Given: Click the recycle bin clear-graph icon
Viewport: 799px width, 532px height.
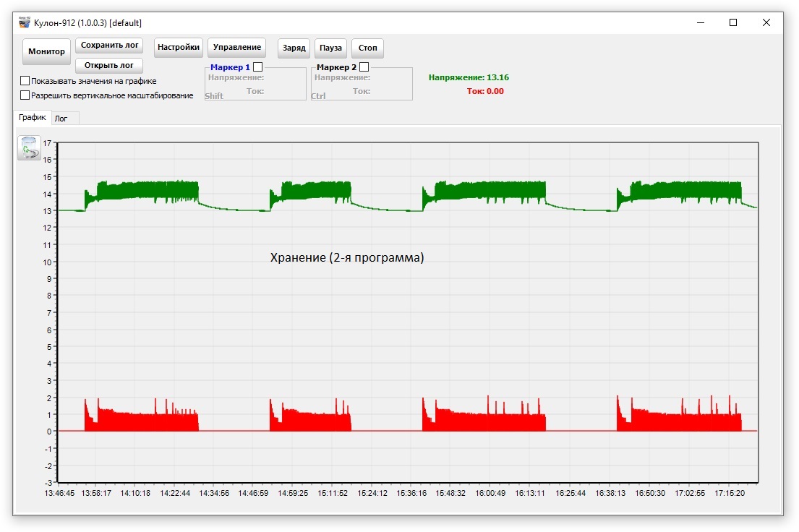Looking at the screenshot, I should coord(29,147).
